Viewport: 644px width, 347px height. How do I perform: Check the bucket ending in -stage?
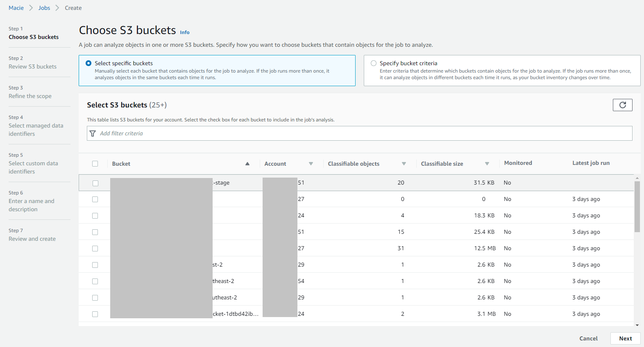coord(95,183)
